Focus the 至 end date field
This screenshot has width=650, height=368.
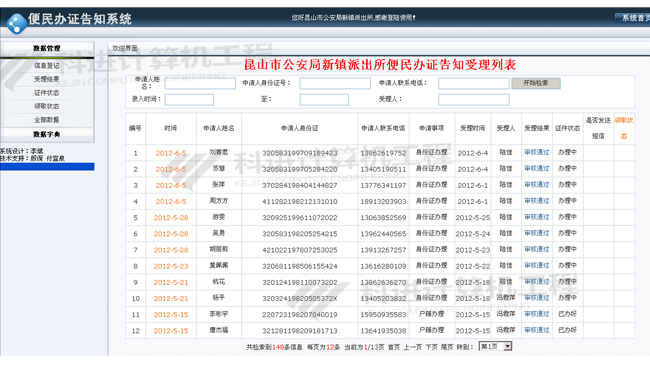click(x=324, y=99)
